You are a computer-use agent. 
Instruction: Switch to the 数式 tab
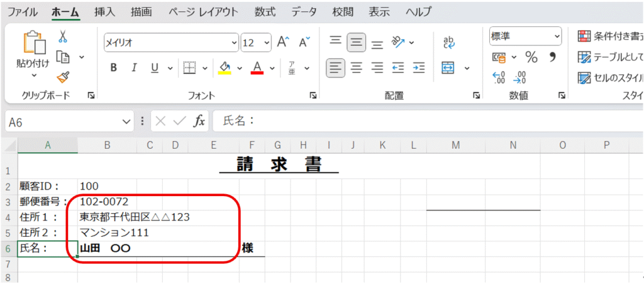(x=265, y=11)
